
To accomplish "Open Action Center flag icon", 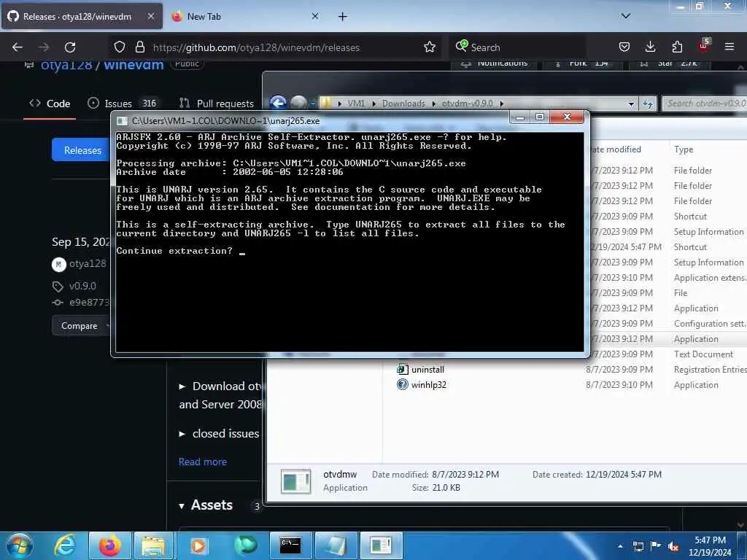I will click(656, 546).
